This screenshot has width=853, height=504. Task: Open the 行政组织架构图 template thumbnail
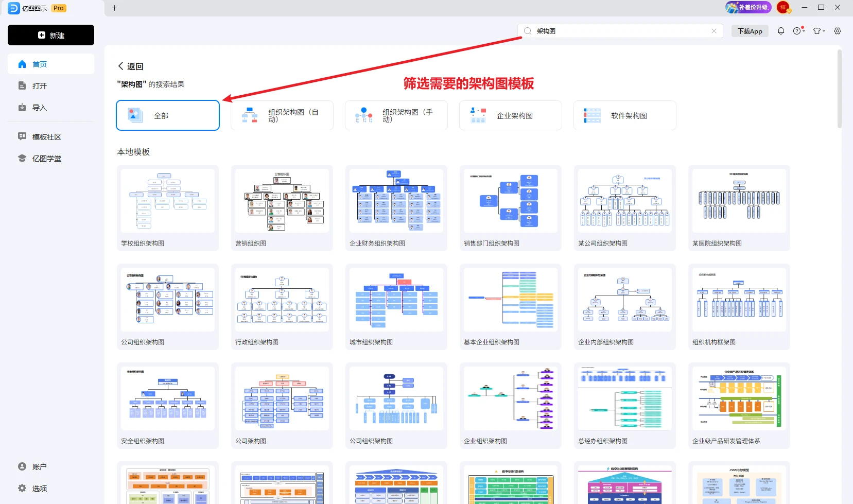282,300
